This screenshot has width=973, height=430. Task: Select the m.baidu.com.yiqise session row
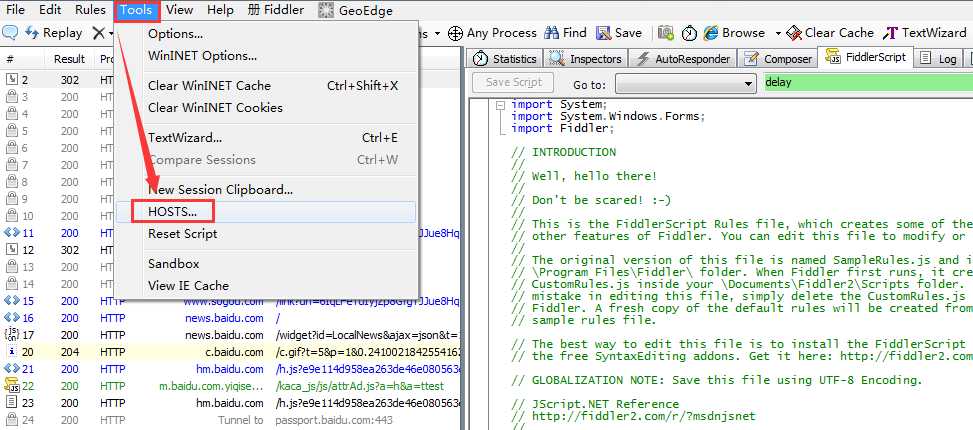pos(231,386)
